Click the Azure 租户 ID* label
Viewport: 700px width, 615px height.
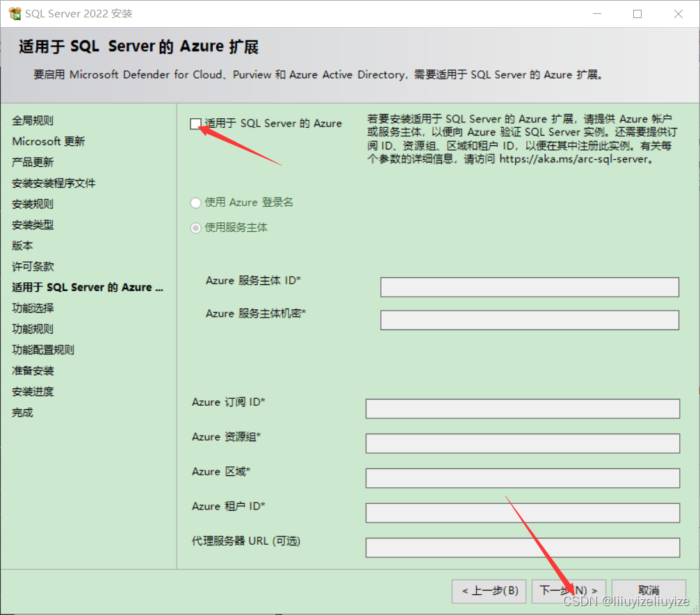click(229, 506)
